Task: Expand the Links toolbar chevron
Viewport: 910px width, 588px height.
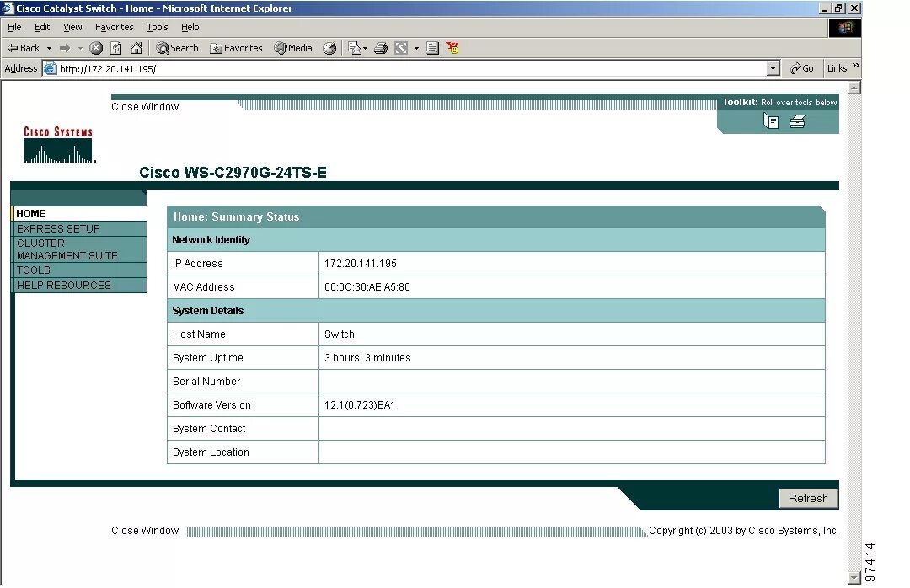Action: pyautogui.click(x=855, y=66)
